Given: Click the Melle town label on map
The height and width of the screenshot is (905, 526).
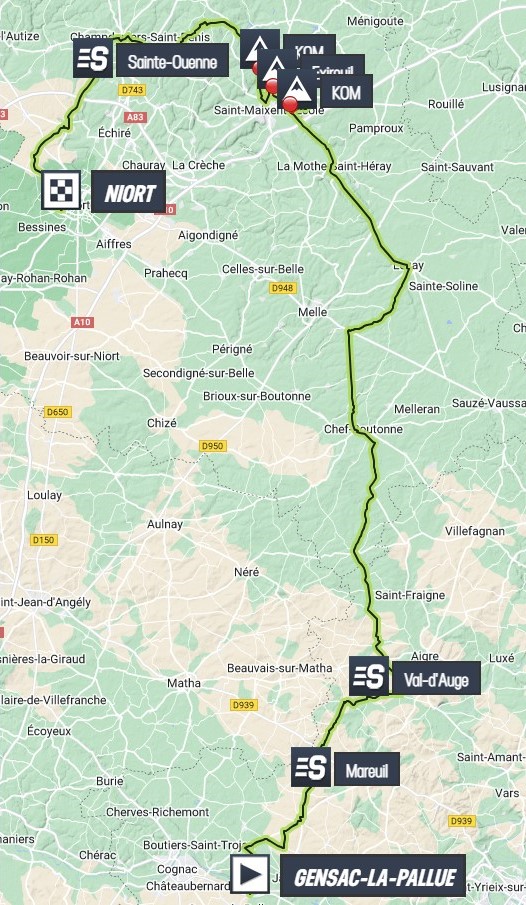Looking at the screenshot, I should click(312, 312).
